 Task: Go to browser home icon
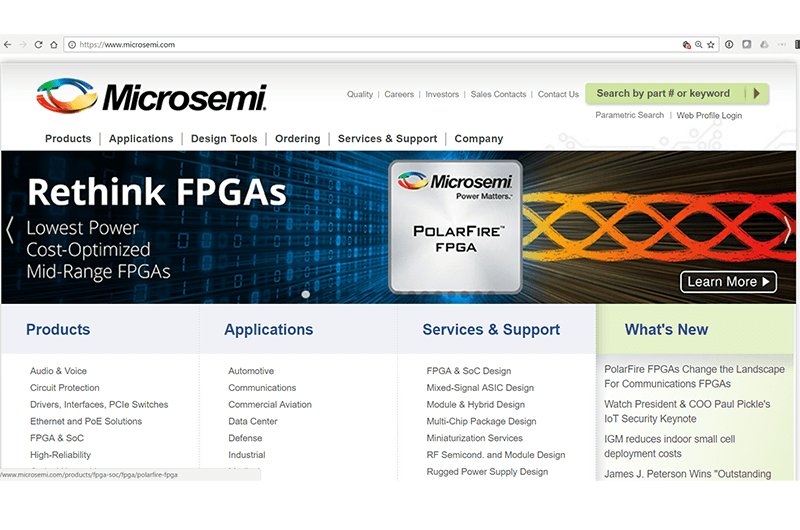point(54,45)
